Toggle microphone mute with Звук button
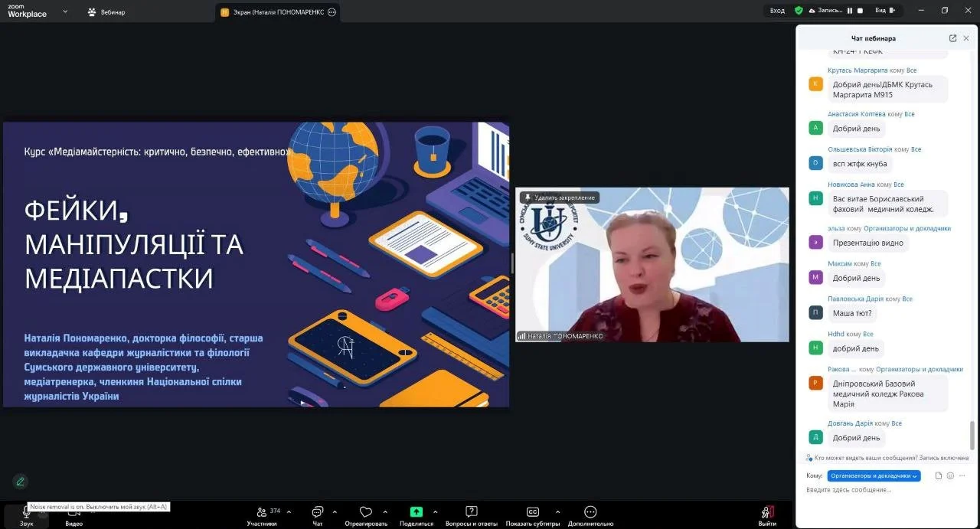The width and height of the screenshot is (980, 529). coord(26,515)
